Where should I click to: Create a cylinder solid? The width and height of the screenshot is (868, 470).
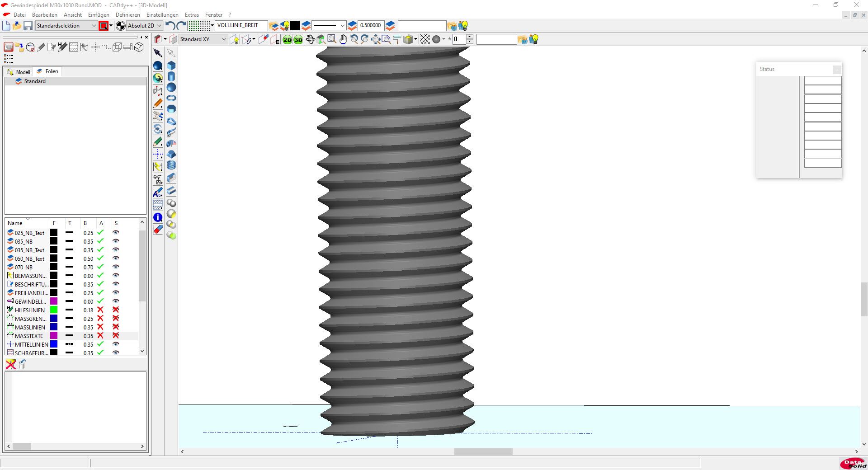click(x=171, y=76)
